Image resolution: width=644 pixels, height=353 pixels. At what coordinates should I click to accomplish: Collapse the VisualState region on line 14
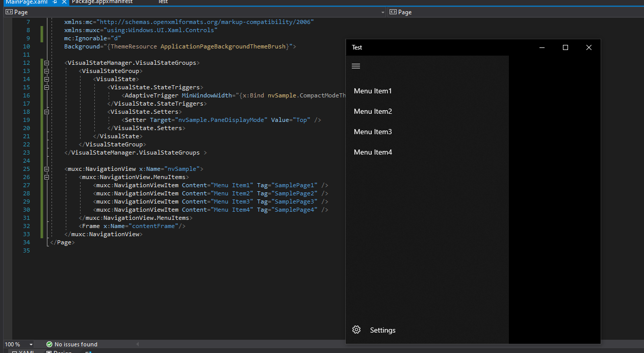pos(46,79)
